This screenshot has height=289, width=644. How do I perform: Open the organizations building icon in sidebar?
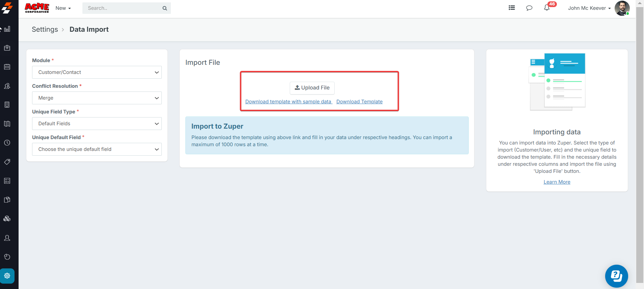tap(7, 105)
